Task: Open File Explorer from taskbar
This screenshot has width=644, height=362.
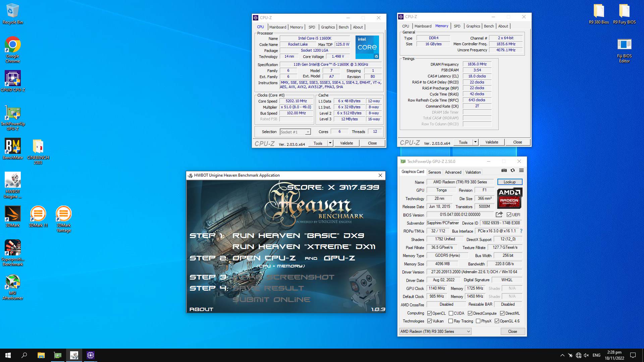Action: [41, 355]
